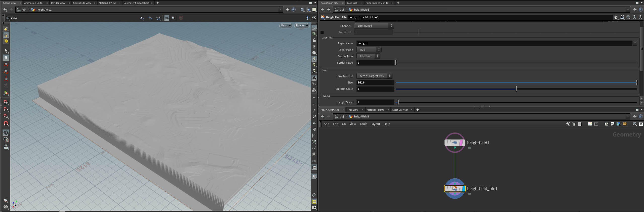Screen dimensions: 644x212
Task: Toggle the Animated checkbox
Action: point(322,32)
